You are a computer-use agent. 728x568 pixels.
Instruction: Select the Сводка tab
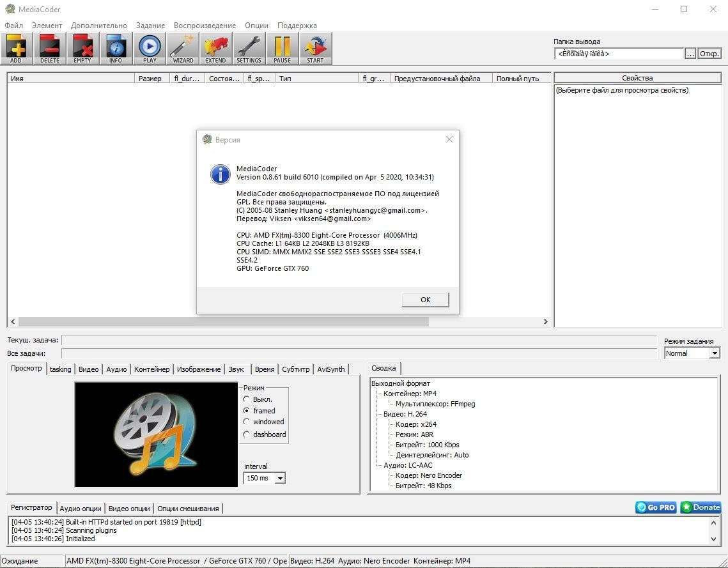[x=383, y=368]
